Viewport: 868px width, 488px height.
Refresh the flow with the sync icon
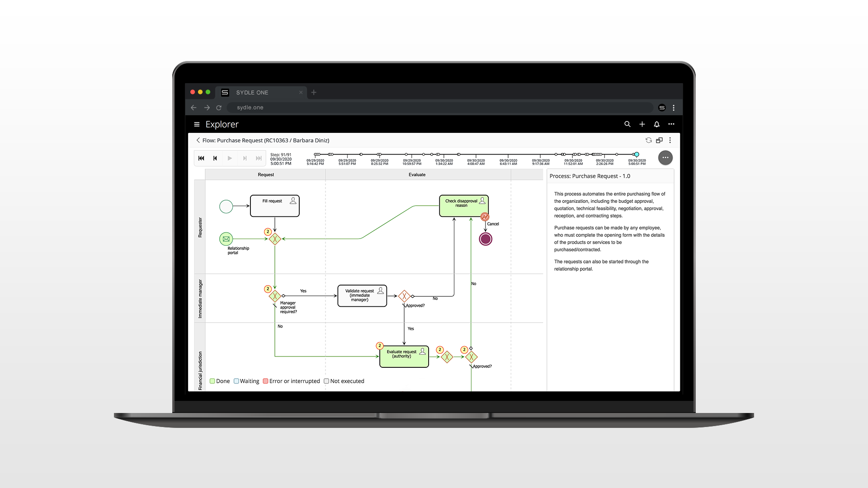click(648, 141)
